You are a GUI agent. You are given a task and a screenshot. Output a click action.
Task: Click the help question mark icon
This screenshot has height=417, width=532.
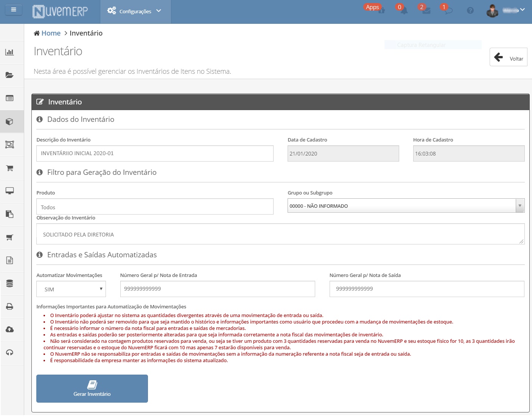pyautogui.click(x=470, y=11)
